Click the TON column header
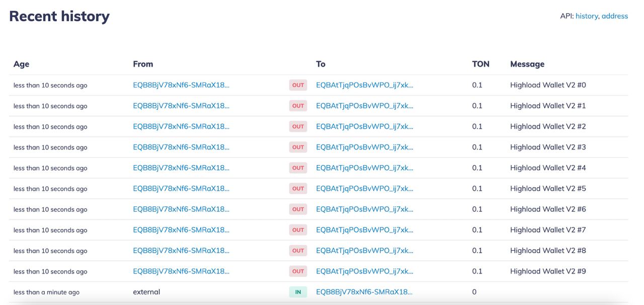This screenshot has width=644, height=305. tap(480, 64)
